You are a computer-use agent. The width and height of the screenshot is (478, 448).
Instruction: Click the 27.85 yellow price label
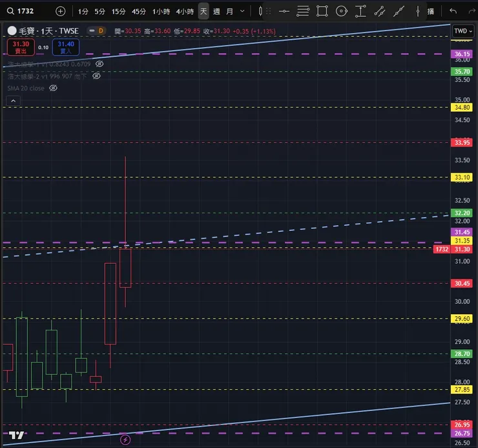[x=462, y=389]
